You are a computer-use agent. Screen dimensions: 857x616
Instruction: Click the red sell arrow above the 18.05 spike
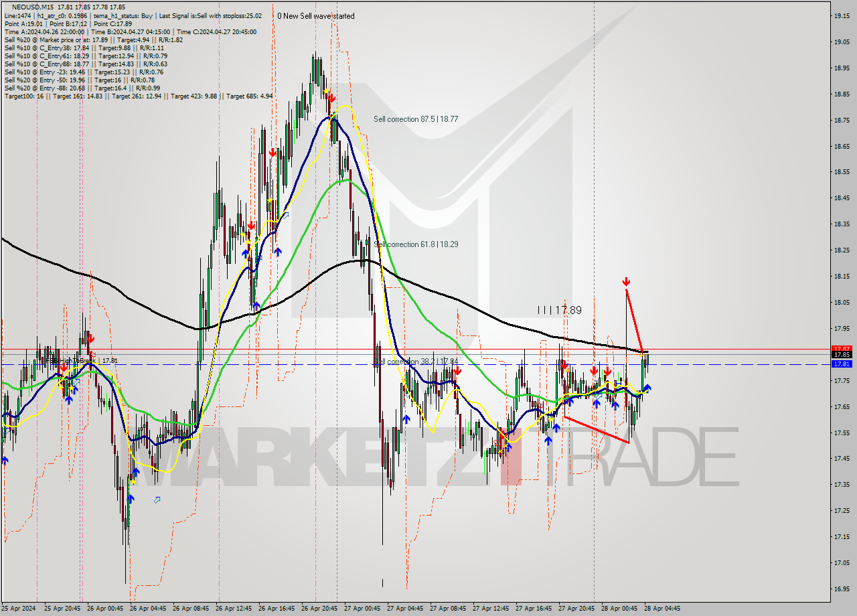pyautogui.click(x=626, y=281)
